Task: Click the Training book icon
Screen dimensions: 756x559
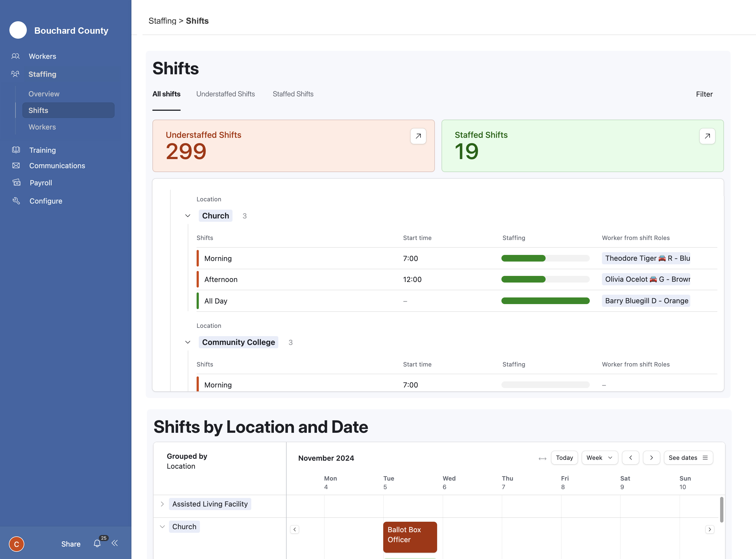Action: 16,150
